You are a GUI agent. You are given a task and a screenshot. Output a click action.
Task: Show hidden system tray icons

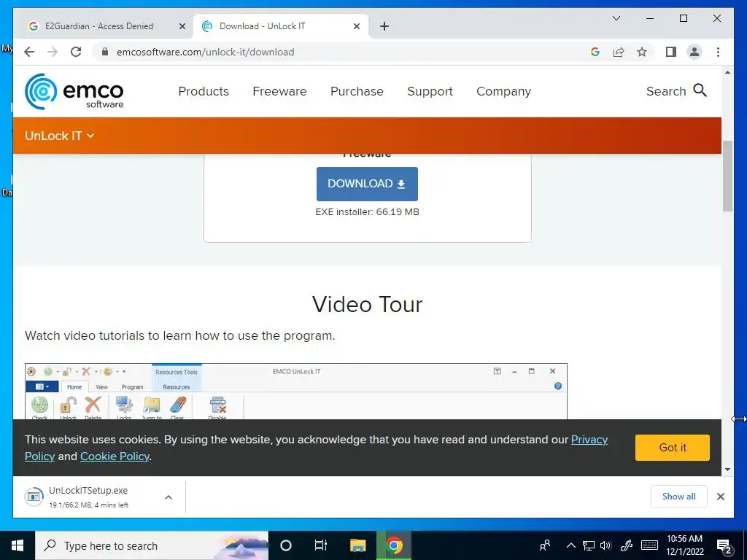(570, 545)
